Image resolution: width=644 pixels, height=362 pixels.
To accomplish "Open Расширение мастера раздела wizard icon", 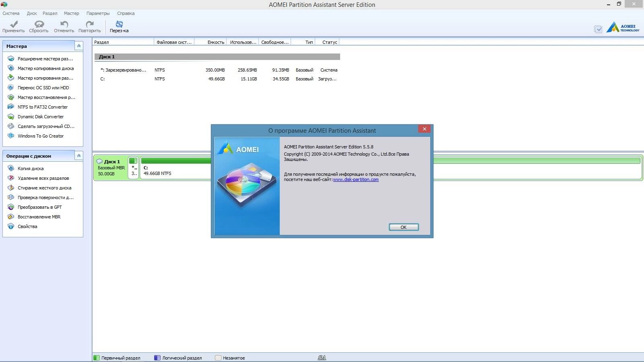I will (11, 59).
